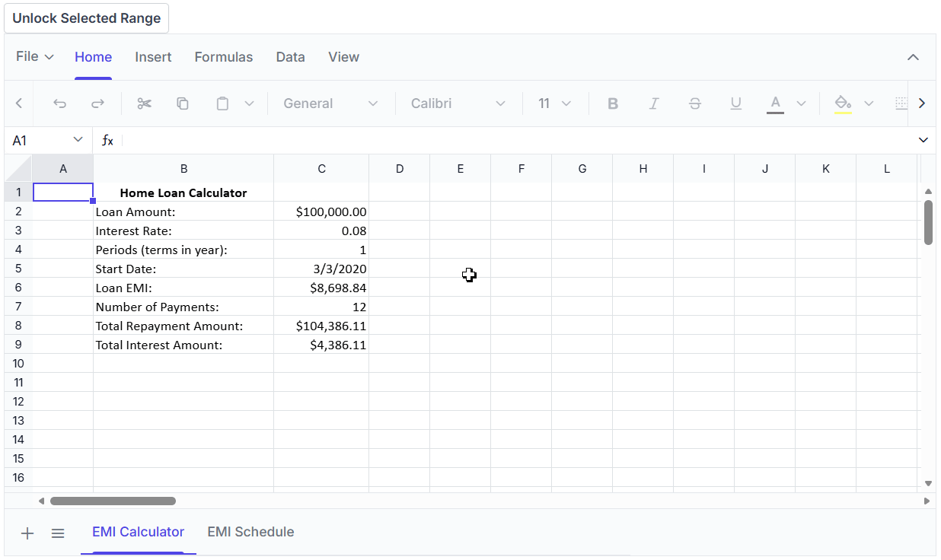
Task: Collapse the ribbon with the chevron arrow
Action: (913, 56)
